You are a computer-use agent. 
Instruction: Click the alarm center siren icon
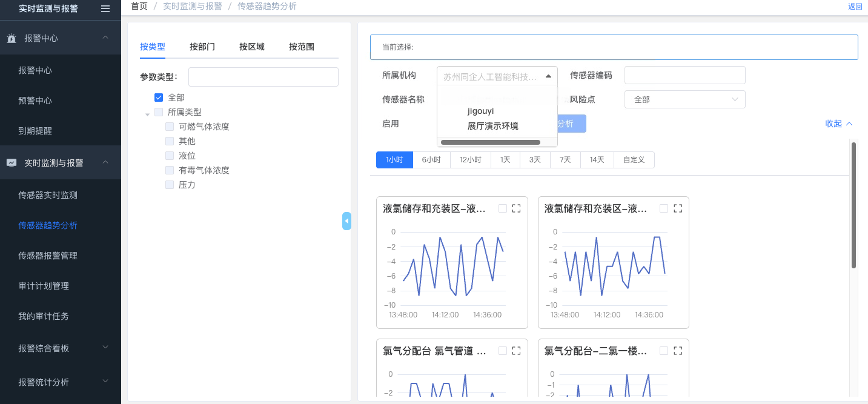click(12, 38)
